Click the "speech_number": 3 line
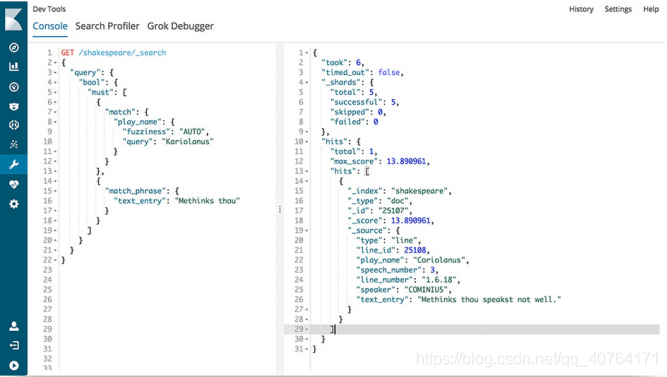This screenshot has height=377, width=667. (x=397, y=270)
